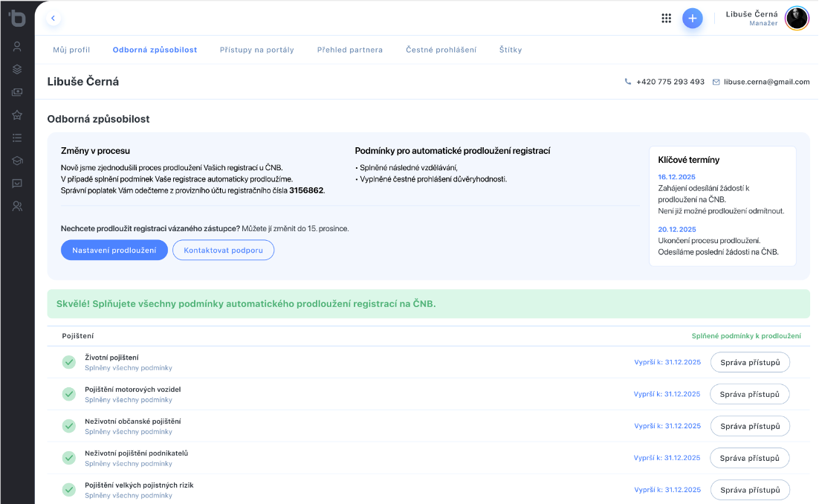Click the star icon in sidebar

point(17,115)
